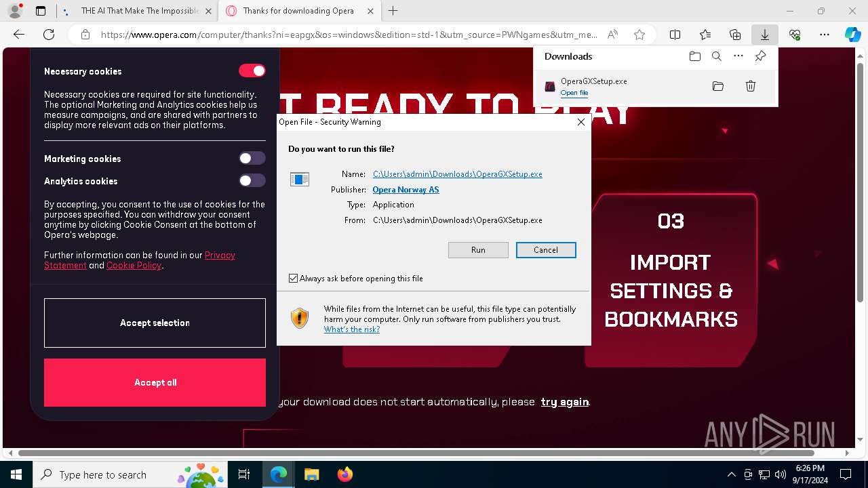Click the Windows taskbar search box
The width and height of the screenshot is (868, 488).
tap(129, 474)
